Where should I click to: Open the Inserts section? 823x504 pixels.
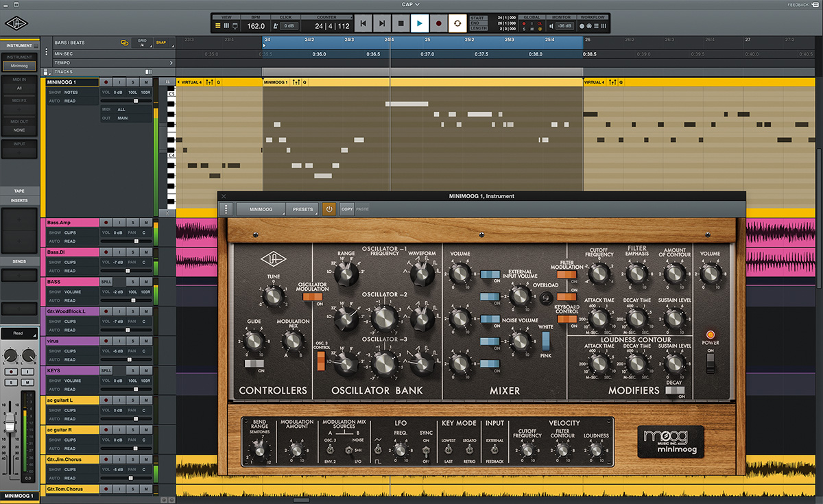click(x=19, y=200)
